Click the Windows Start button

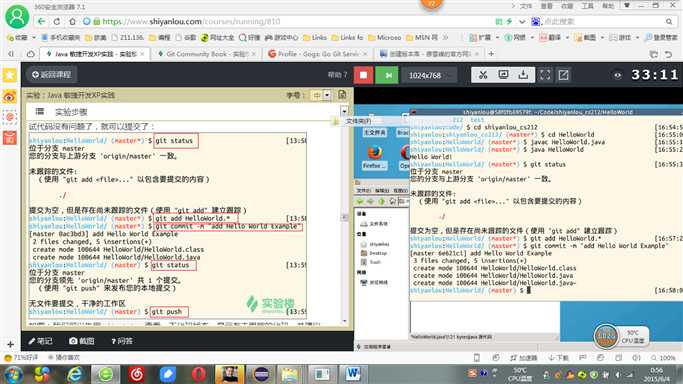point(13,374)
